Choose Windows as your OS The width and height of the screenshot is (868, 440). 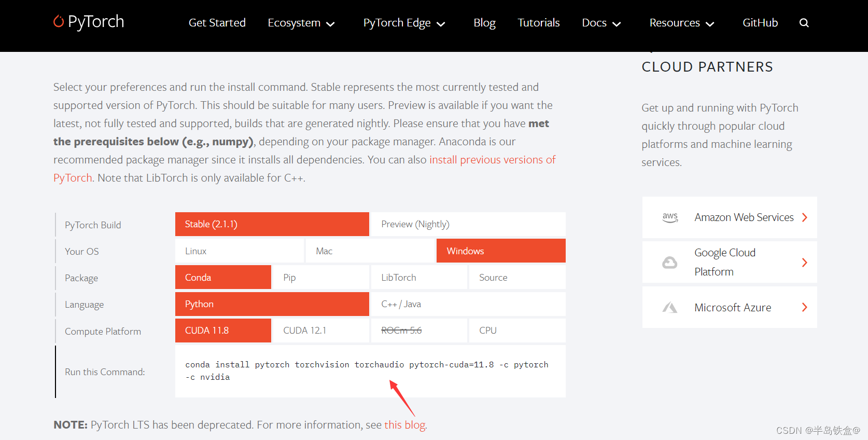(501, 251)
